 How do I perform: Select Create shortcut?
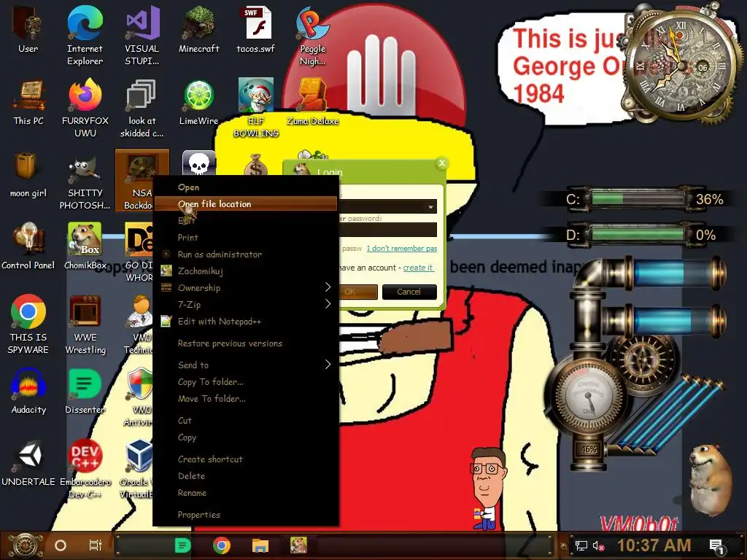coord(246,459)
